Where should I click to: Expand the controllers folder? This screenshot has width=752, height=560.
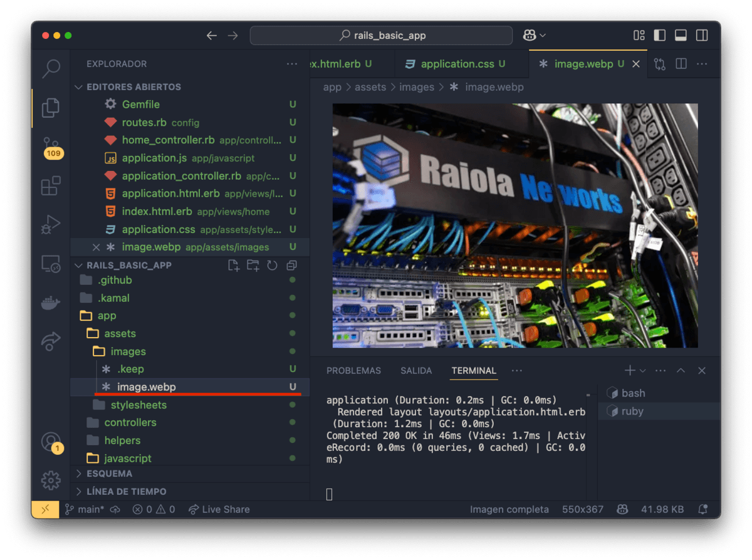click(191, 423)
